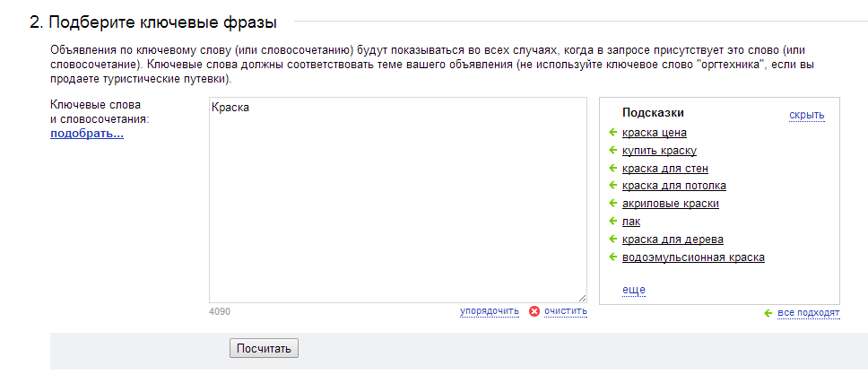Open the 'подобрать...' keyword picker link
This screenshot has height=392, width=868.
tap(87, 134)
